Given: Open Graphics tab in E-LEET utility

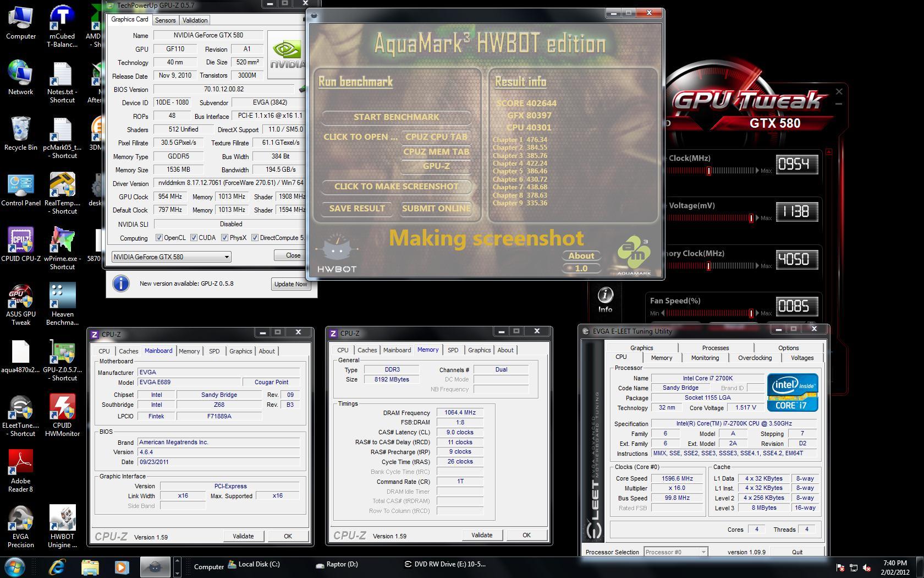Looking at the screenshot, I should (x=641, y=348).
